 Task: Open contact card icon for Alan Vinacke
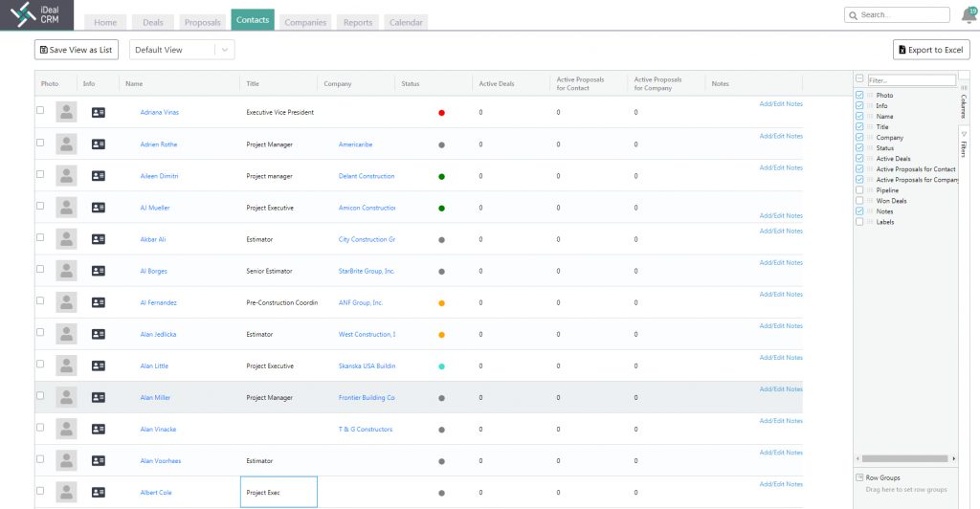[x=99, y=429]
